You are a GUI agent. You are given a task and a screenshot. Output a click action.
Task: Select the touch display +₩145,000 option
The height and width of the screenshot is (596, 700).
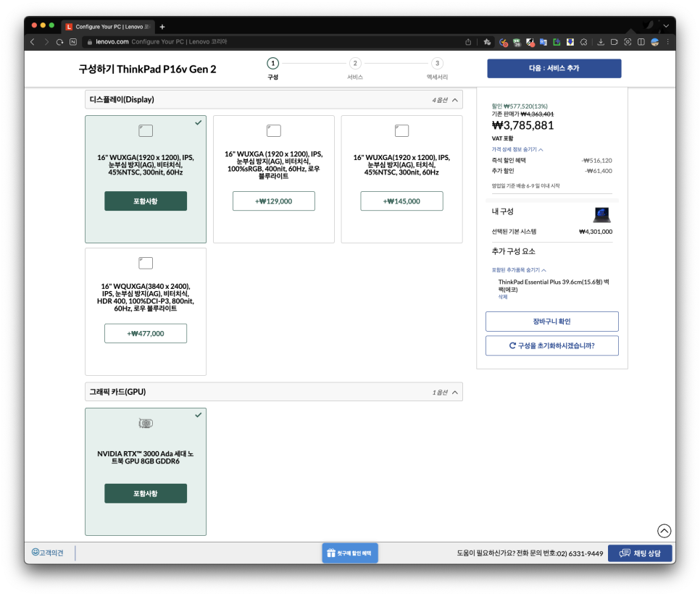click(401, 180)
